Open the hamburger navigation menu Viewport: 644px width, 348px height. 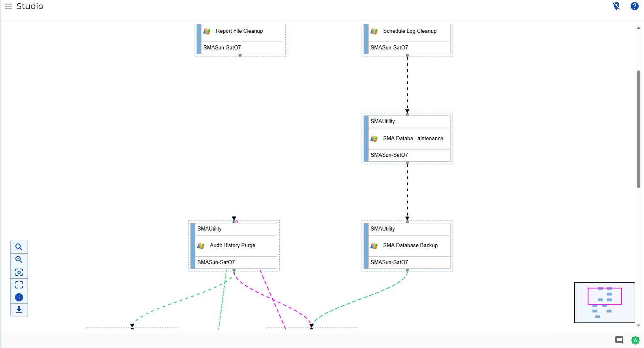[x=9, y=6]
